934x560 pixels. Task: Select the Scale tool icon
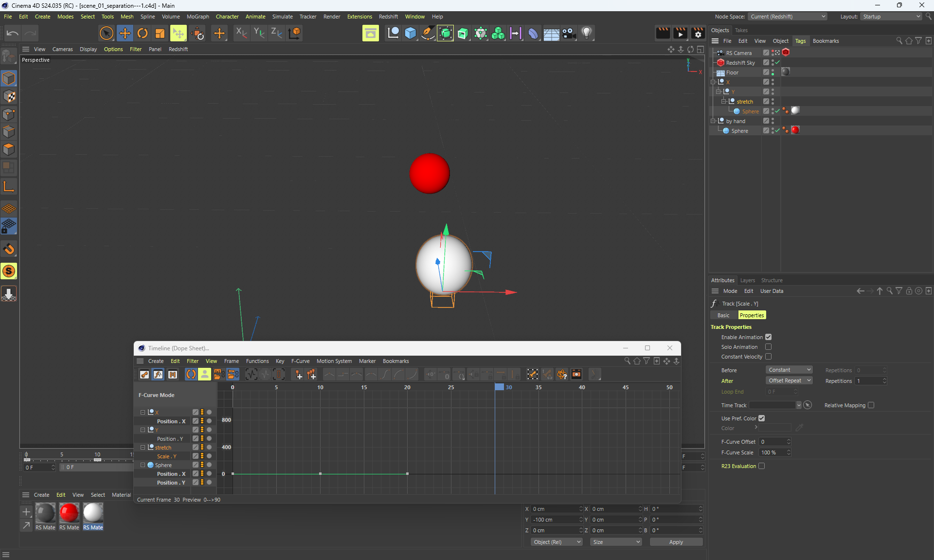160,33
